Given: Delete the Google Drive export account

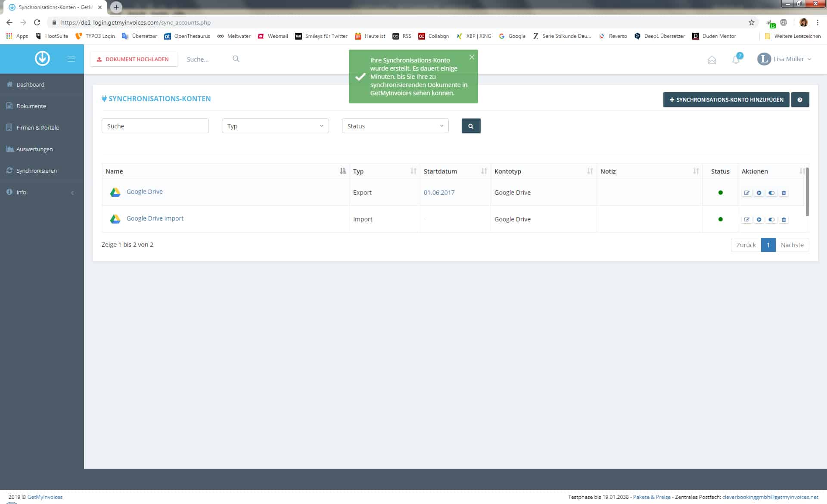Looking at the screenshot, I should tap(784, 193).
